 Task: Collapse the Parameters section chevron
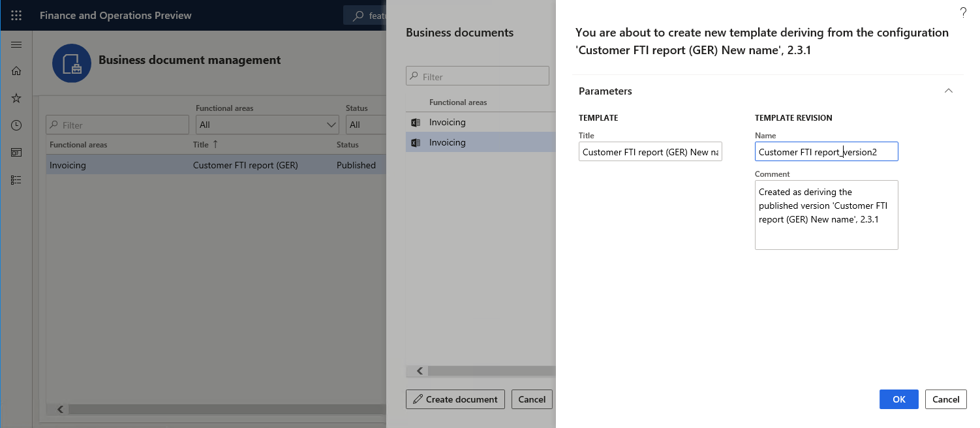pos(948,91)
